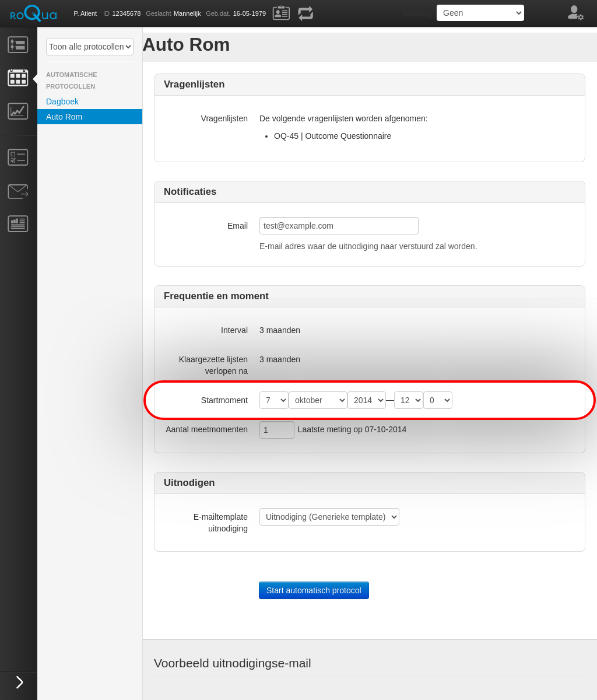Select Dagboek protocol in the sidebar
The image size is (597, 700).
62,101
